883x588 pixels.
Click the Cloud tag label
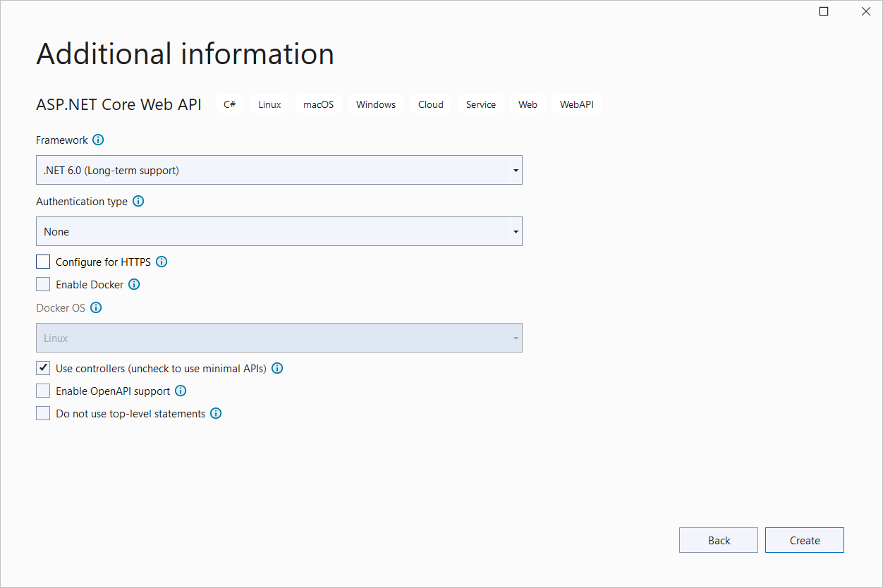(x=430, y=104)
